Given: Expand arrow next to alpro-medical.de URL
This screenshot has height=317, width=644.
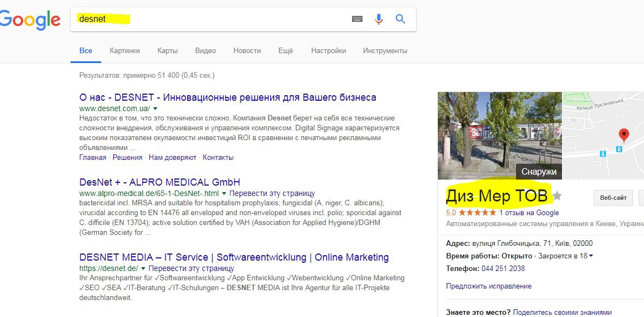Looking at the screenshot, I should pyautogui.click(x=224, y=193).
